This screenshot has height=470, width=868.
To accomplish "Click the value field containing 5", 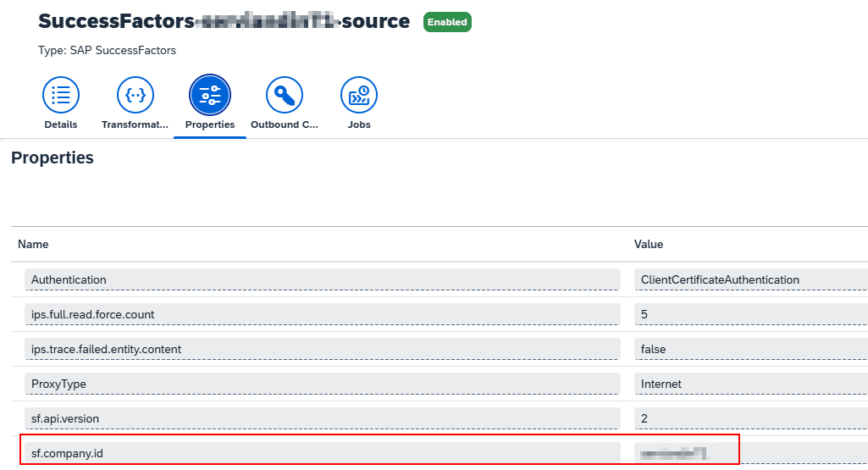I will click(751, 314).
